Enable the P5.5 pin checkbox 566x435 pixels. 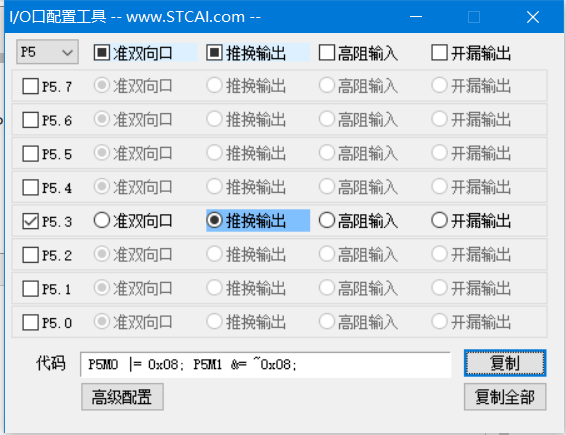(x=30, y=154)
